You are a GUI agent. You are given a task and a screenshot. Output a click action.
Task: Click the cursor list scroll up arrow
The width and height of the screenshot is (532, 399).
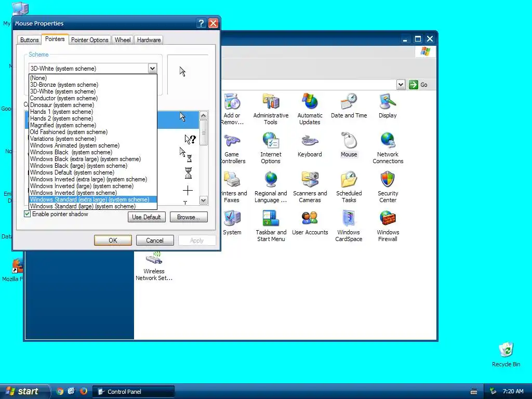(204, 116)
